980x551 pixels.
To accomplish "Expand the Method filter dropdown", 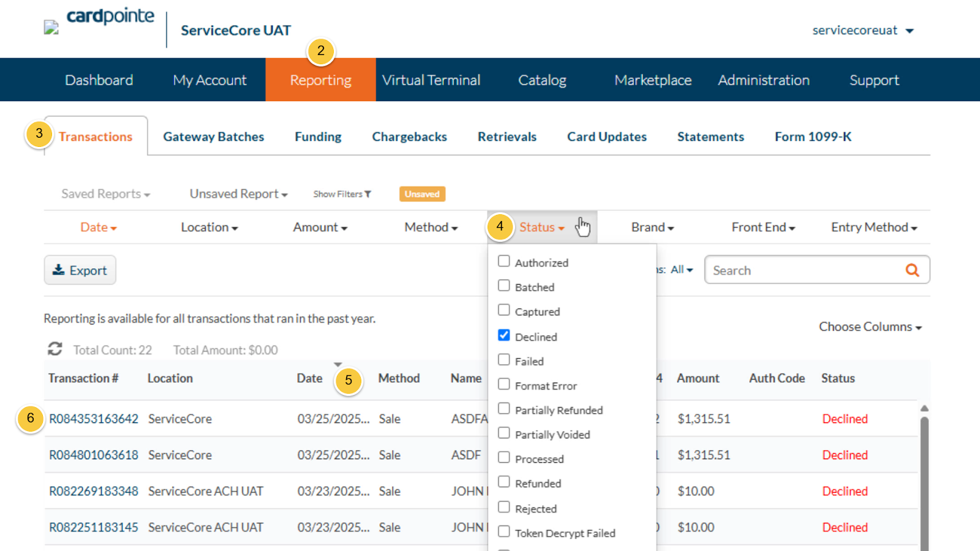I will 431,227.
